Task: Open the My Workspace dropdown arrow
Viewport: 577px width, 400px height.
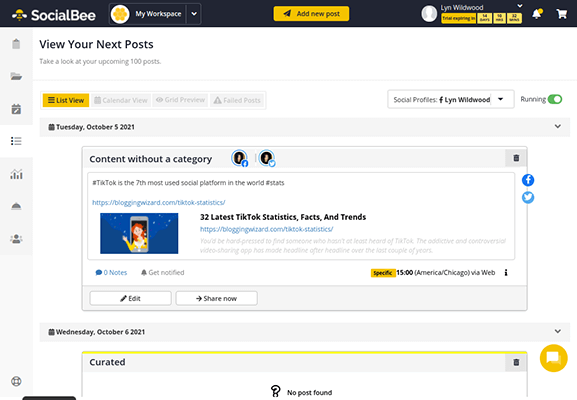Action: [x=194, y=14]
